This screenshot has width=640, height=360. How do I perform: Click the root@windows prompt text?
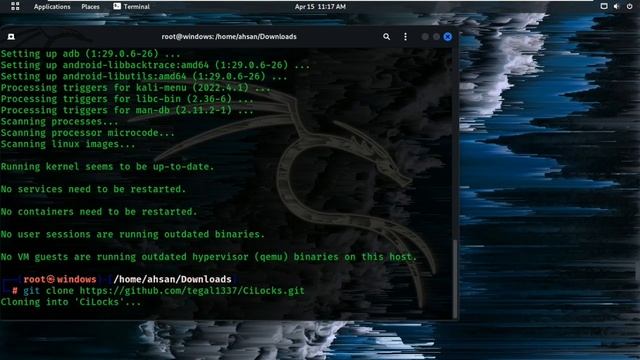[x=60, y=279]
